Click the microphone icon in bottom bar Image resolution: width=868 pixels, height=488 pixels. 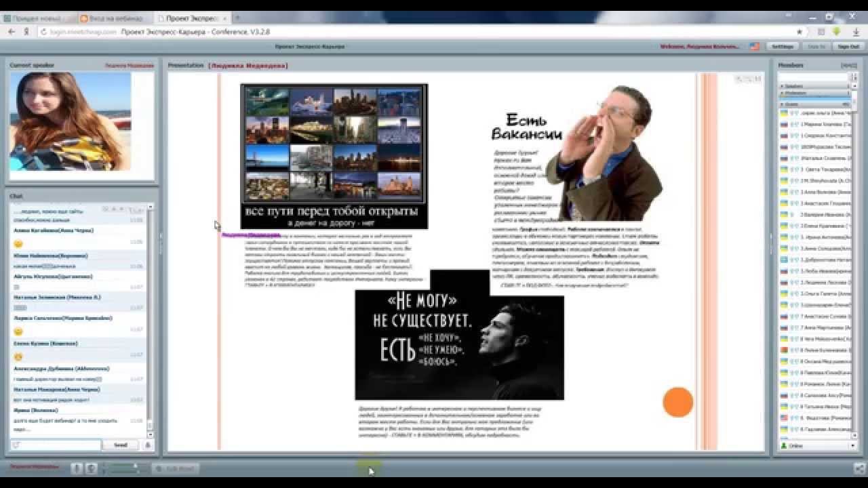pos(77,468)
